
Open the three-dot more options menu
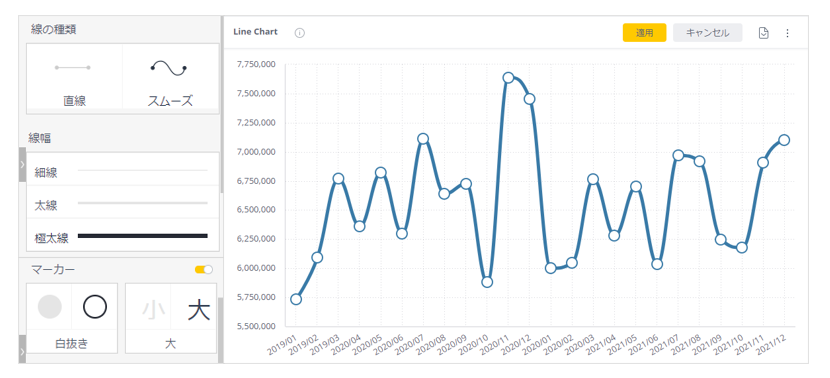tap(787, 33)
